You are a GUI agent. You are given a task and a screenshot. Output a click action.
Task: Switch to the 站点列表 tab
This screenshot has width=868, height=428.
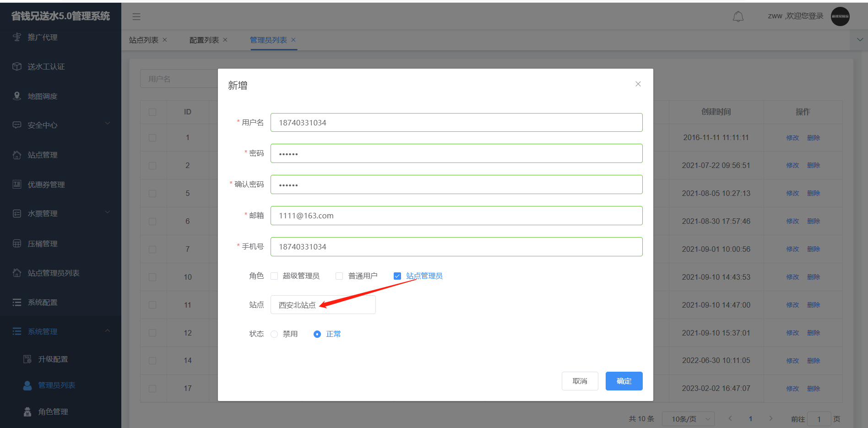click(x=143, y=40)
